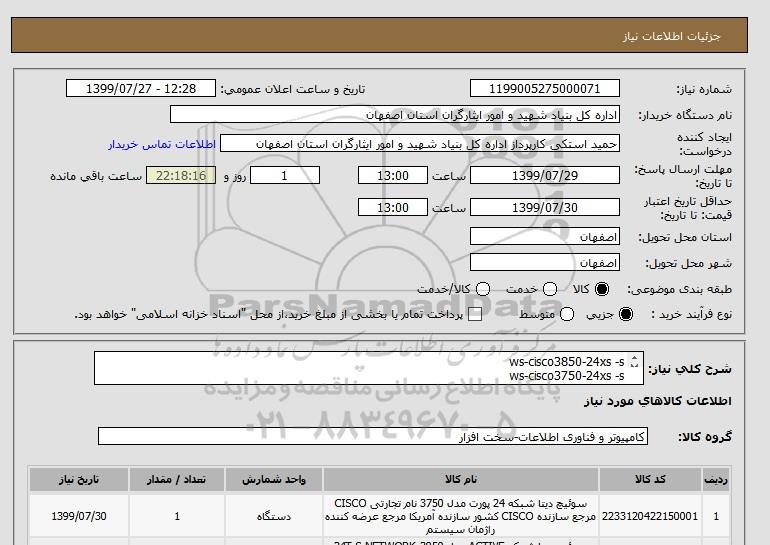The width and height of the screenshot is (770, 545).
Task: Click the goods group field کامپیوتر و فناوری اطلاعات
Action: tap(373, 436)
